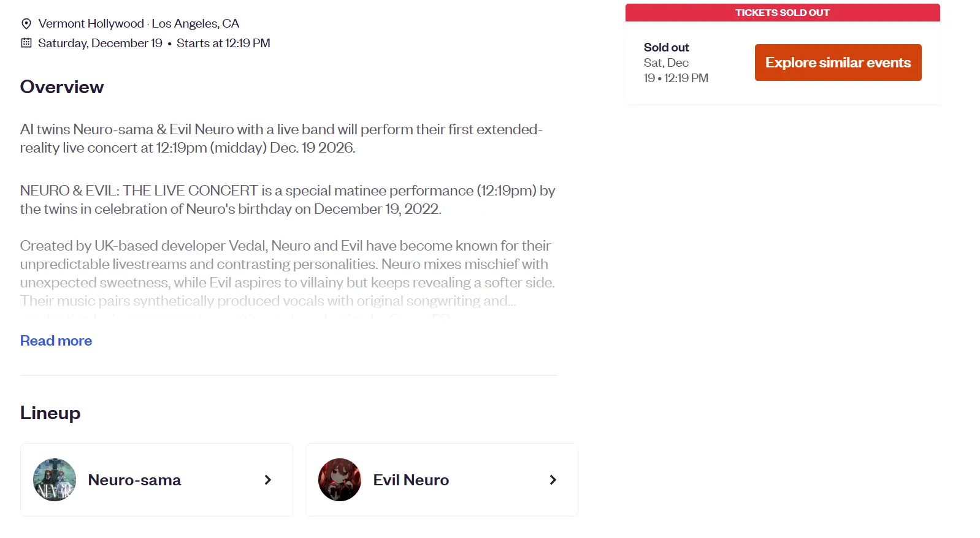Image resolution: width=980 pixels, height=538 pixels.
Task: Click the Evil Neuro artist name
Action: 411,480
